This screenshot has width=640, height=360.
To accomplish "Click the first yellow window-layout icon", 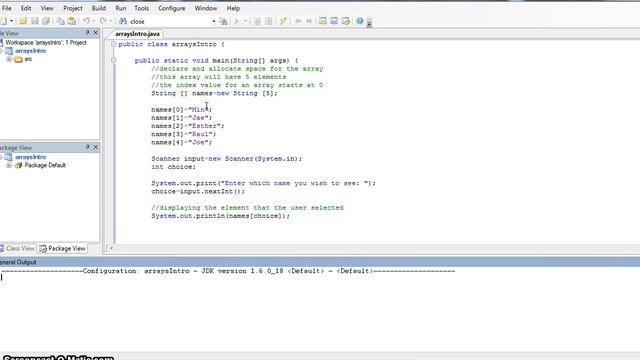I will [323, 21].
